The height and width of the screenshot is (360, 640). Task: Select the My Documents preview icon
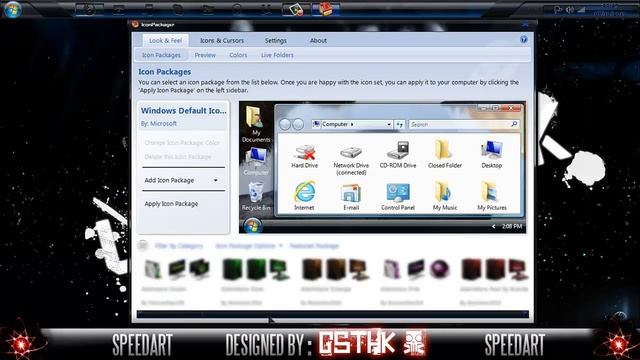255,118
